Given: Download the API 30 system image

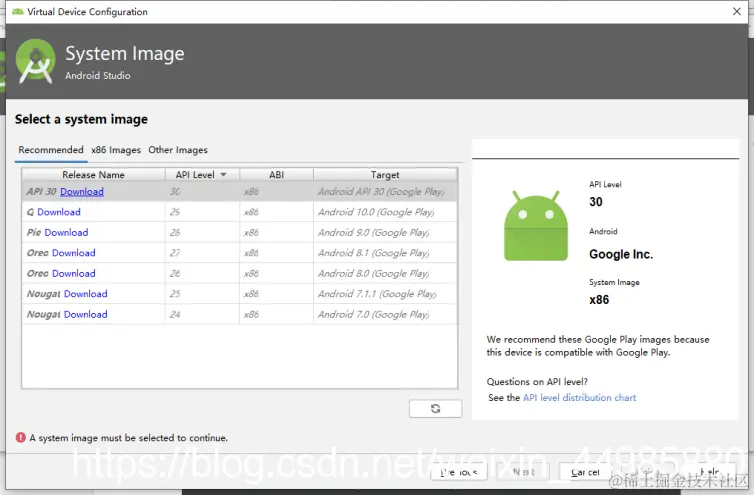Looking at the screenshot, I should [x=82, y=192].
